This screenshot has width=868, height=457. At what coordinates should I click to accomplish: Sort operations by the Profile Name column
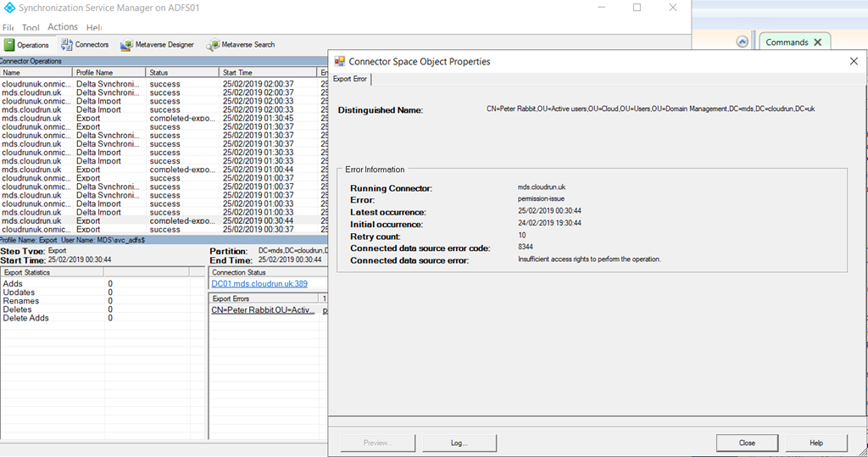[108, 73]
